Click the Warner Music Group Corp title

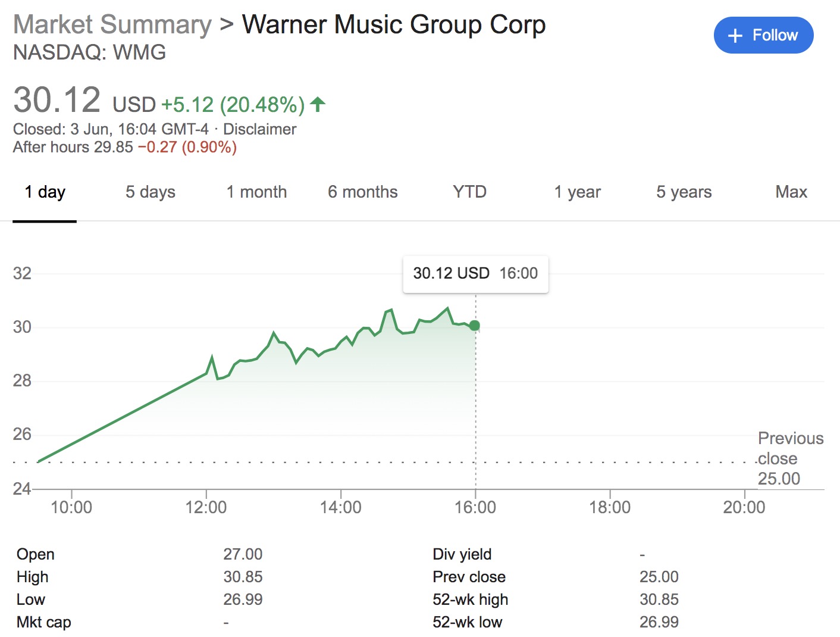pos(394,24)
